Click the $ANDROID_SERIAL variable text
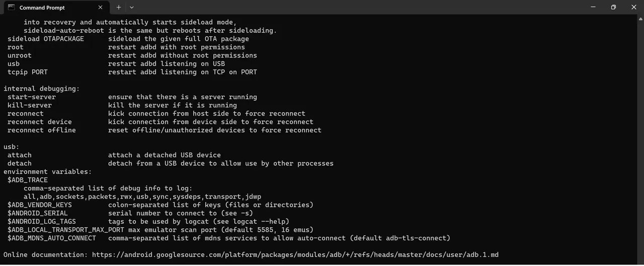The width and height of the screenshot is (644, 266). (38, 214)
